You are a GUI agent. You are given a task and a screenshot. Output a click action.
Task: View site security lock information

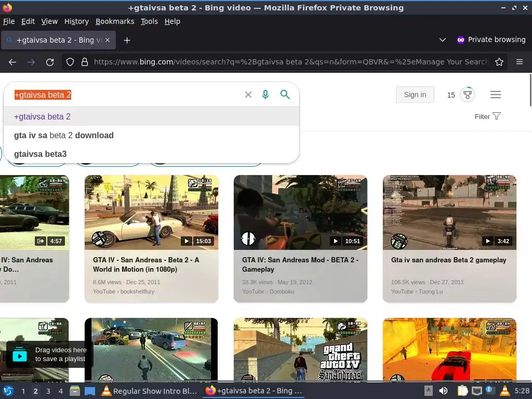(85, 62)
